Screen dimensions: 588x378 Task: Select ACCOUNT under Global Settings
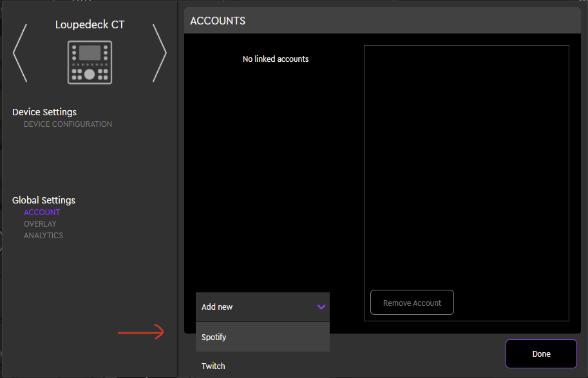click(42, 213)
